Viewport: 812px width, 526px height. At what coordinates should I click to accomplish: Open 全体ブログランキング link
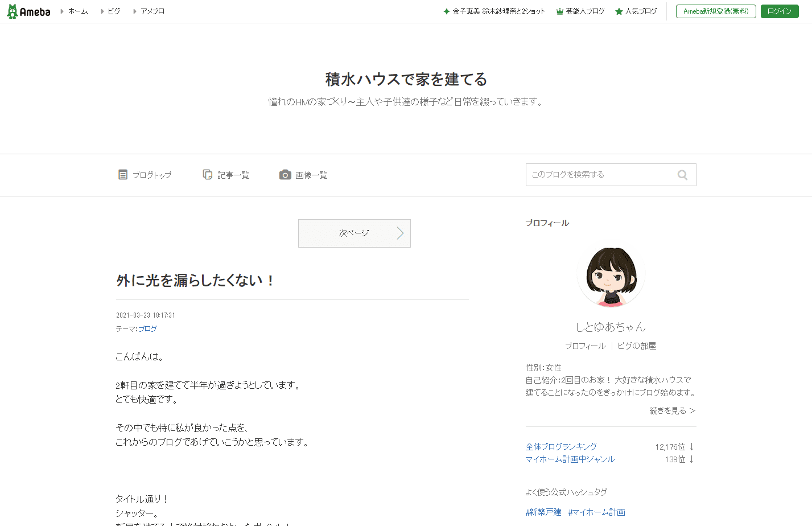coord(561,447)
